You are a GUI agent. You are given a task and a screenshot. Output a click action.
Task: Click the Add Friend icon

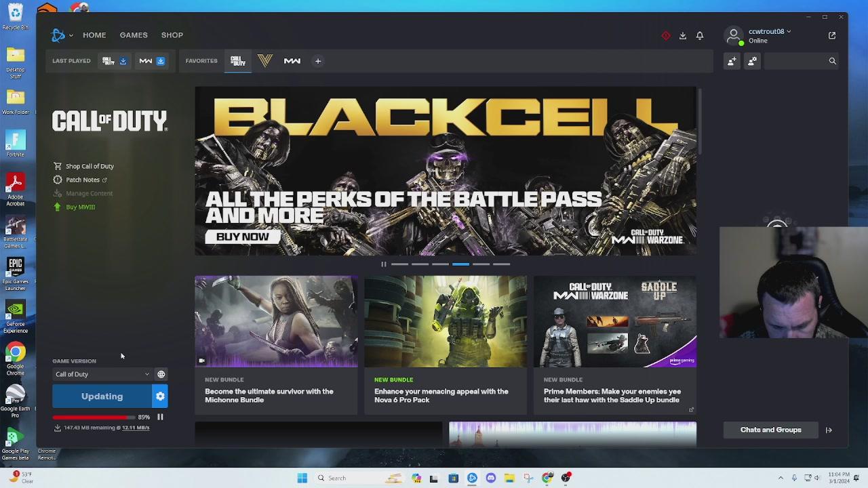(x=732, y=61)
